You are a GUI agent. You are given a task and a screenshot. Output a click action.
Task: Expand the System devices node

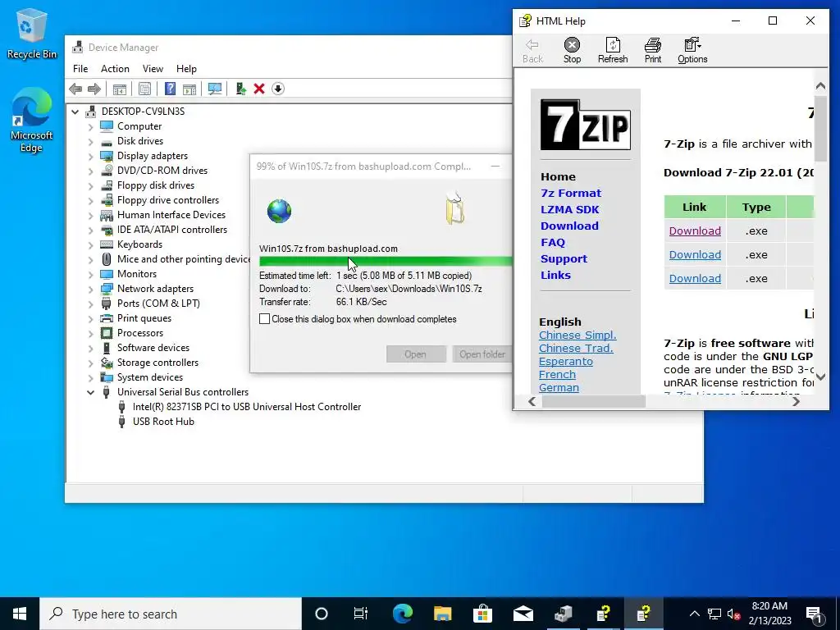click(90, 377)
